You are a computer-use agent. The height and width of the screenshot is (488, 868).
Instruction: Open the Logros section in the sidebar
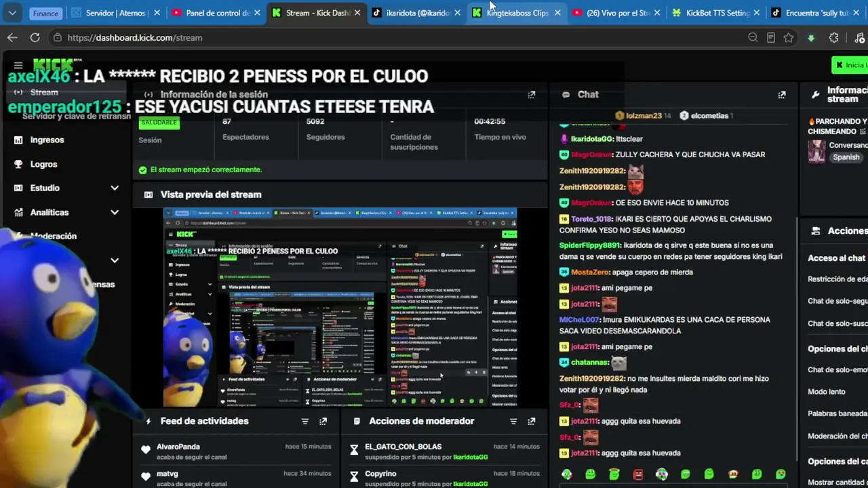point(43,164)
